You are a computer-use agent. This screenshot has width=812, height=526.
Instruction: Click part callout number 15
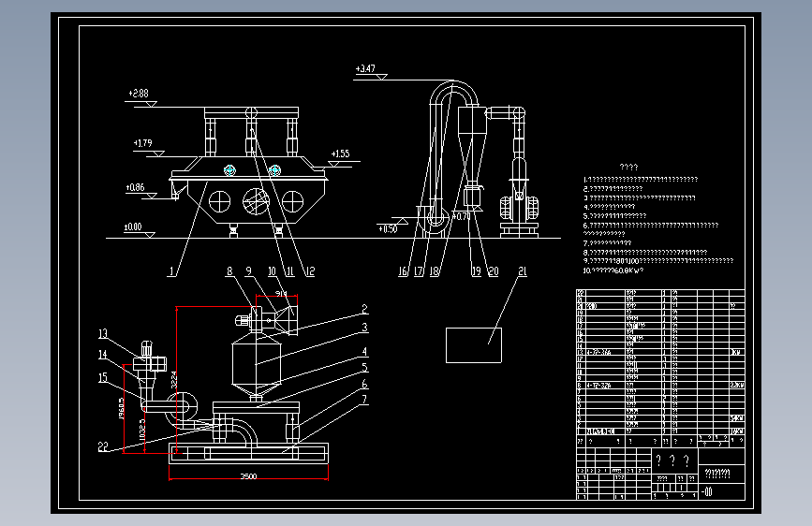click(103, 378)
